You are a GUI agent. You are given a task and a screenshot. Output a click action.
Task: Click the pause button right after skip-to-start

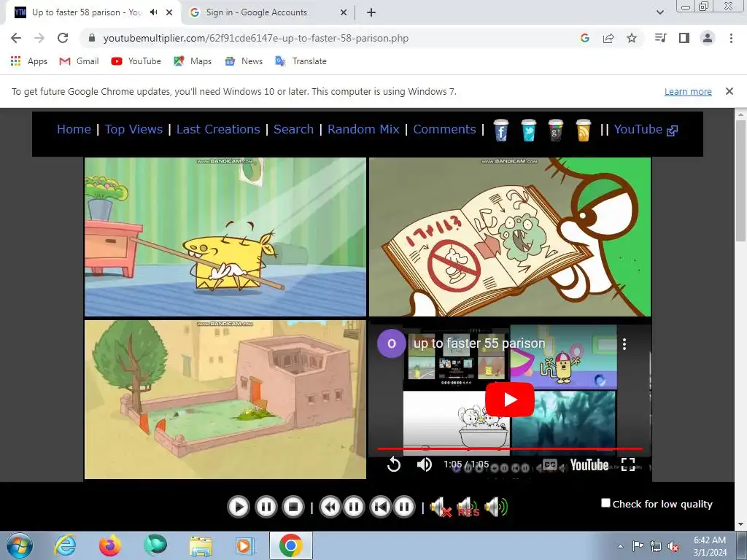[x=404, y=507]
